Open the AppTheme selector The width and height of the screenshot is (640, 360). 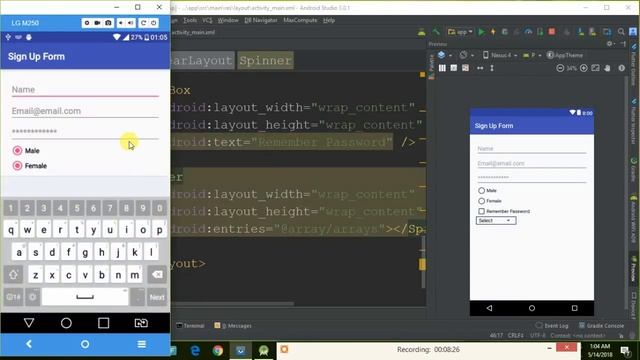pos(565,55)
